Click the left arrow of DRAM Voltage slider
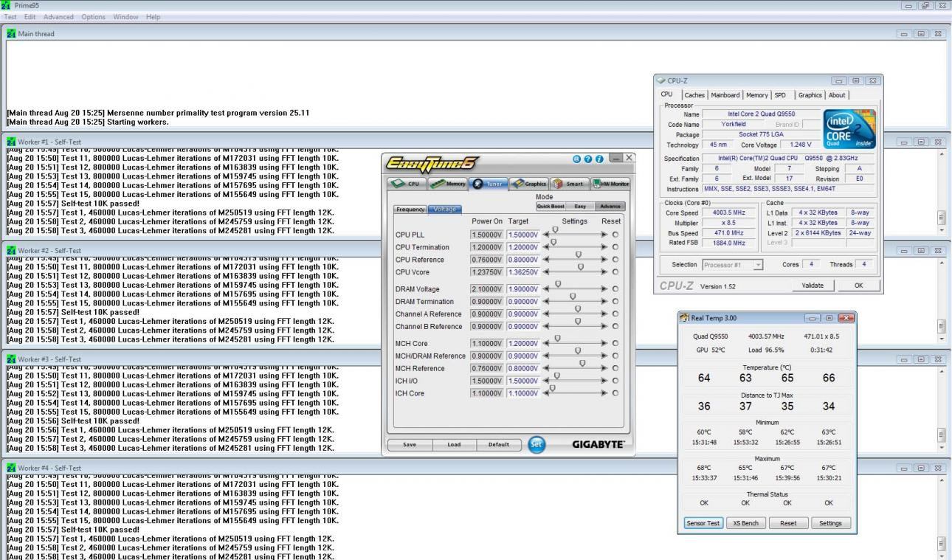This screenshot has height=560, width=952. coord(545,289)
